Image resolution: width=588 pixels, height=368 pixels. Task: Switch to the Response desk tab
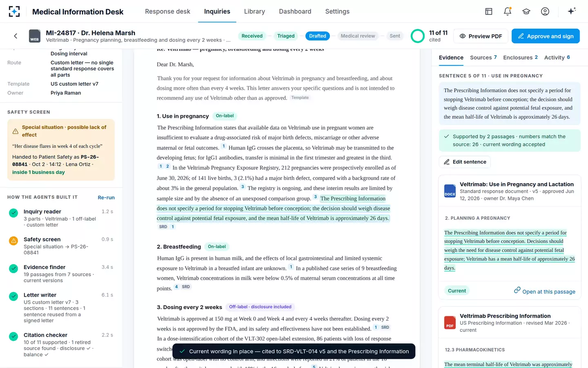[x=167, y=11]
